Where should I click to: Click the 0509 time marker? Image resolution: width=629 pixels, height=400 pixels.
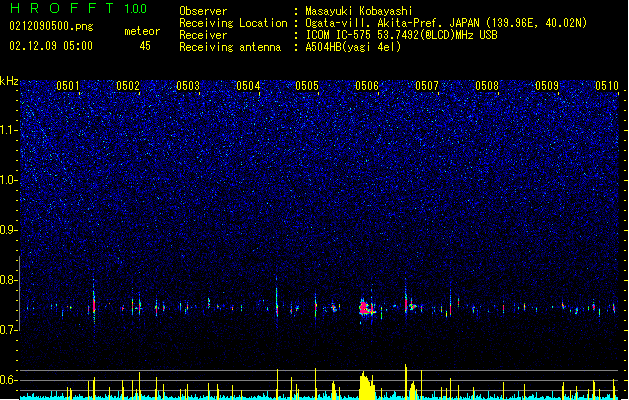pos(547,86)
